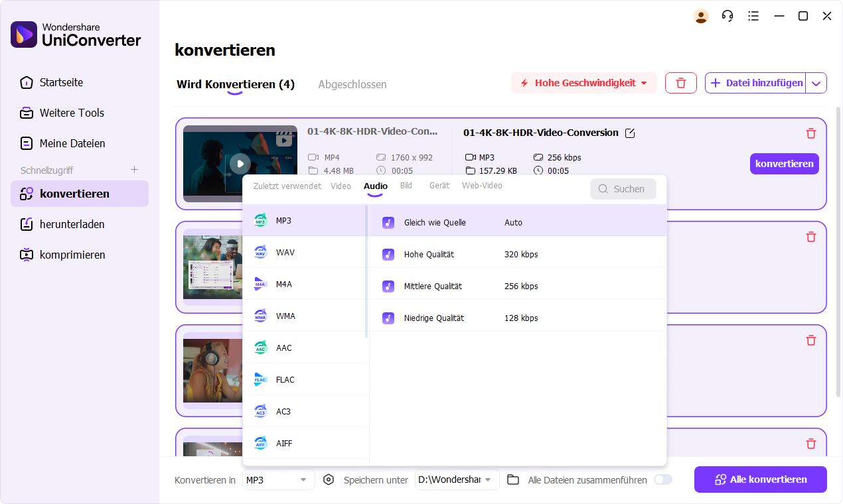
Task: Choose the WAV format in list
Action: tap(305, 252)
